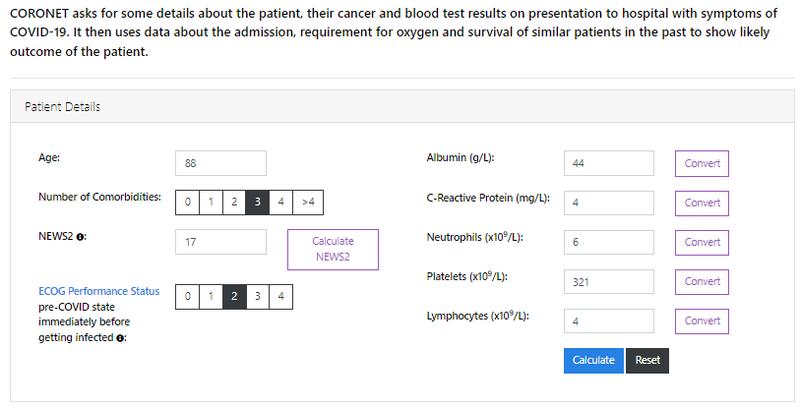Open the ECOG Performance Status link

[99, 291]
